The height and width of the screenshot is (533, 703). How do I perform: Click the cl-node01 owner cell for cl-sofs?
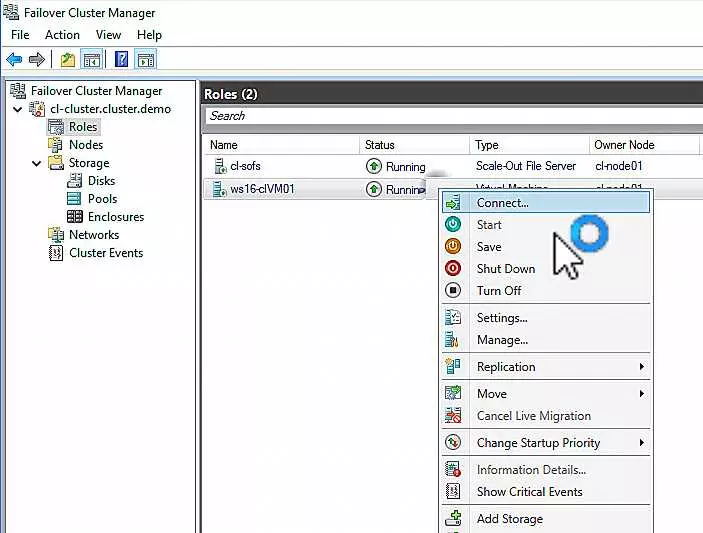coord(619,166)
